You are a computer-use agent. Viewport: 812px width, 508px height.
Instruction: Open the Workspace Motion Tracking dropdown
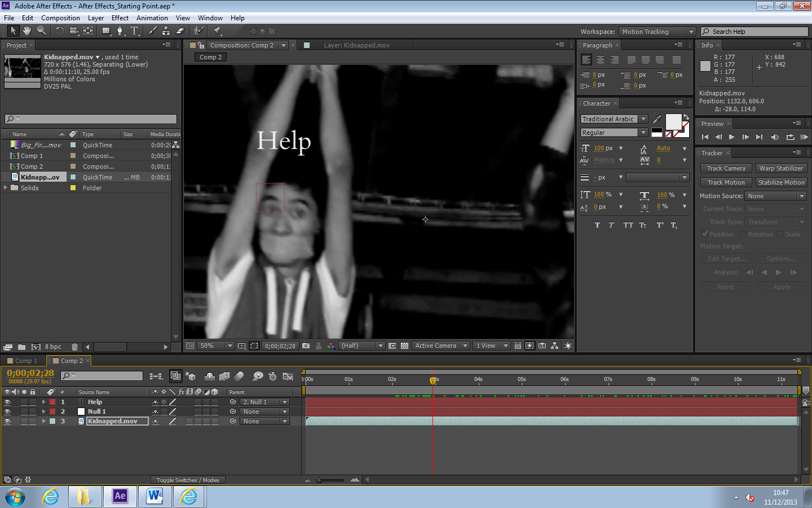point(657,32)
